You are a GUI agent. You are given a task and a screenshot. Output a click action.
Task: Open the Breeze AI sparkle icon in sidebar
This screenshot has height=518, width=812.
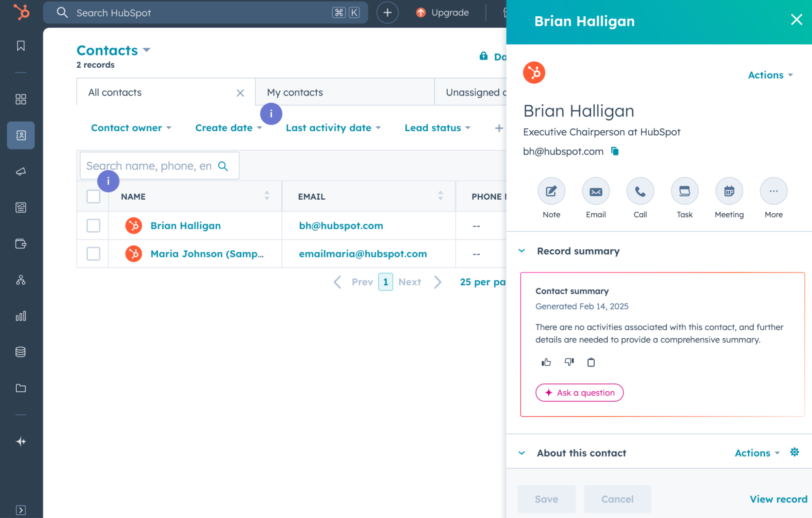pos(21,441)
